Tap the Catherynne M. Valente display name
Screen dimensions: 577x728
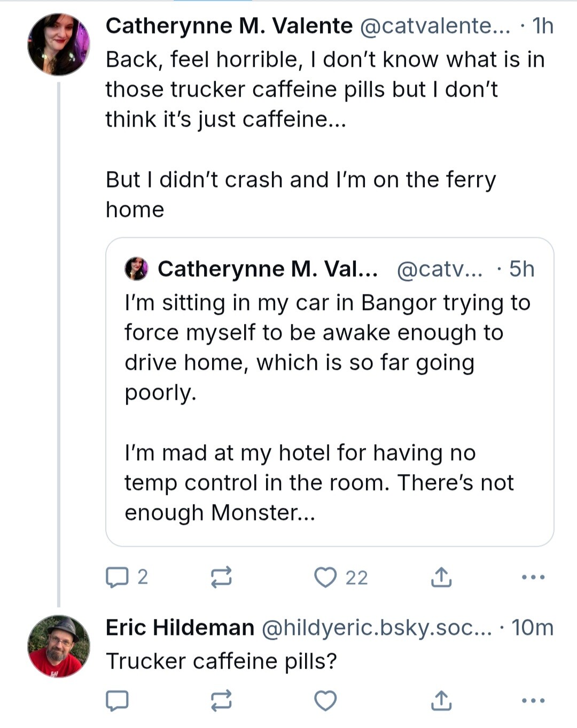pyautogui.click(x=229, y=26)
